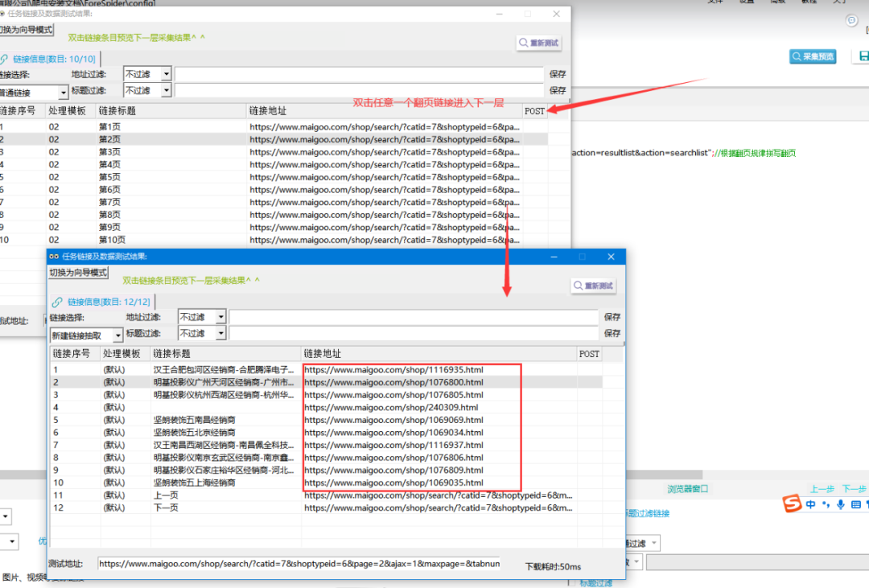
Task: Select link shop/1076809.html
Action: point(393,470)
